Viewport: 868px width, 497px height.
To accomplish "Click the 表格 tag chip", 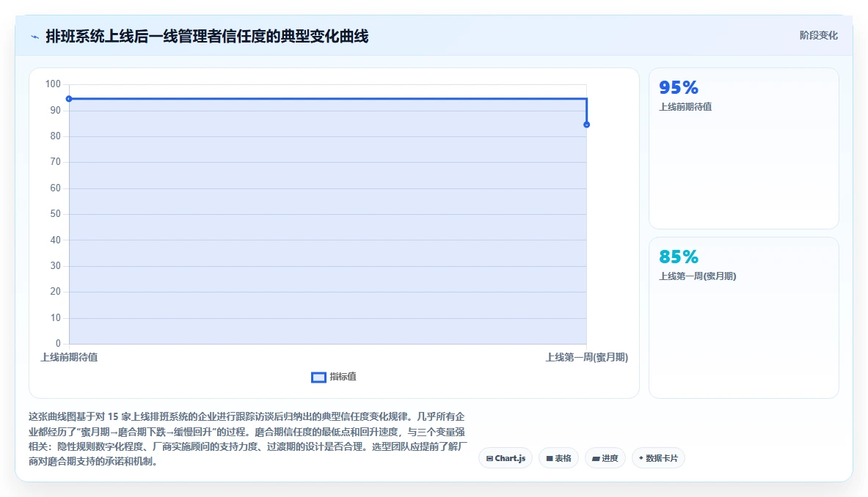I will [558, 458].
